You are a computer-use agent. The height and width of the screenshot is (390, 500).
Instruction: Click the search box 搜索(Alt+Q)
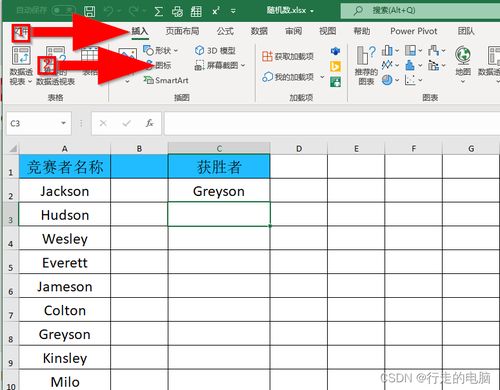tap(420, 11)
